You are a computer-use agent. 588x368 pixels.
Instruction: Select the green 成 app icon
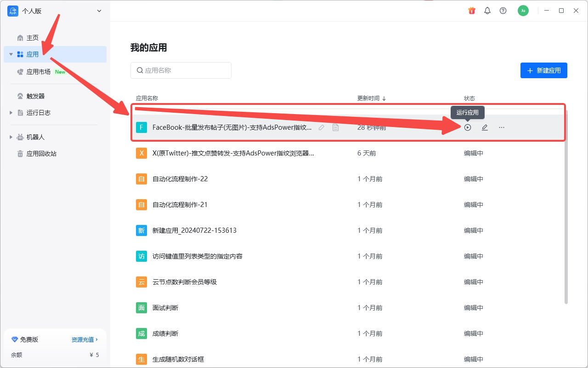(x=141, y=333)
